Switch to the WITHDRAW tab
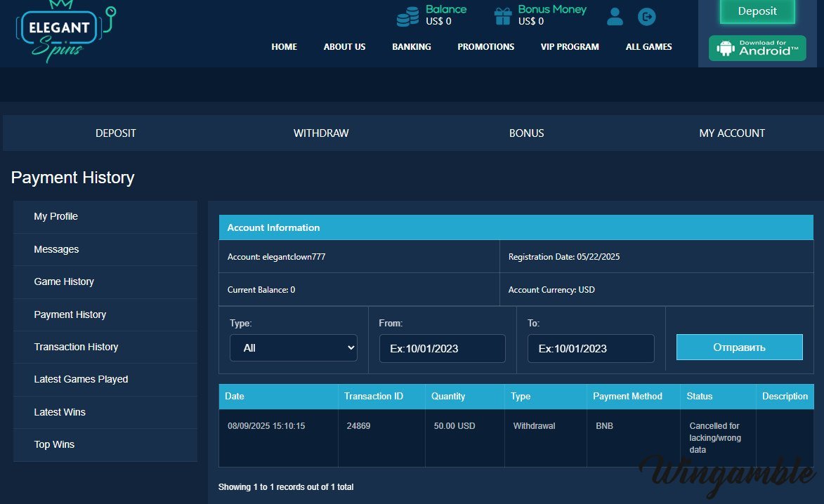This screenshot has height=504, width=824. tap(321, 133)
